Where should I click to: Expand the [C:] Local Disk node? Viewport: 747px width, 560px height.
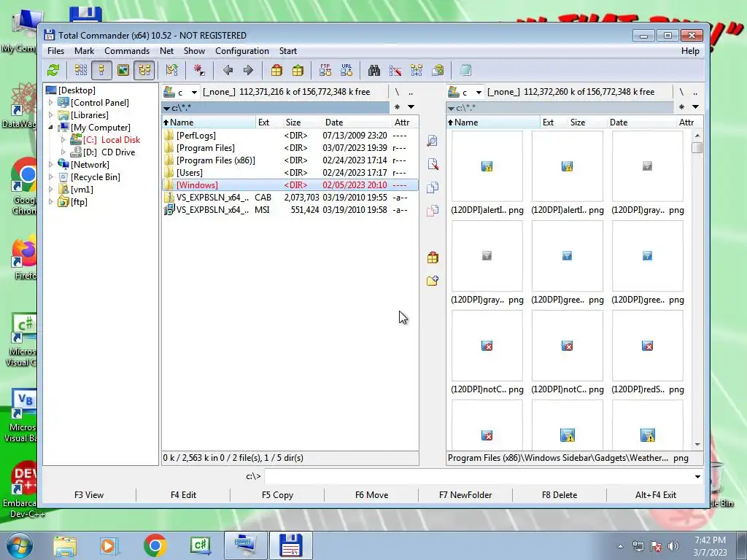[x=63, y=139]
